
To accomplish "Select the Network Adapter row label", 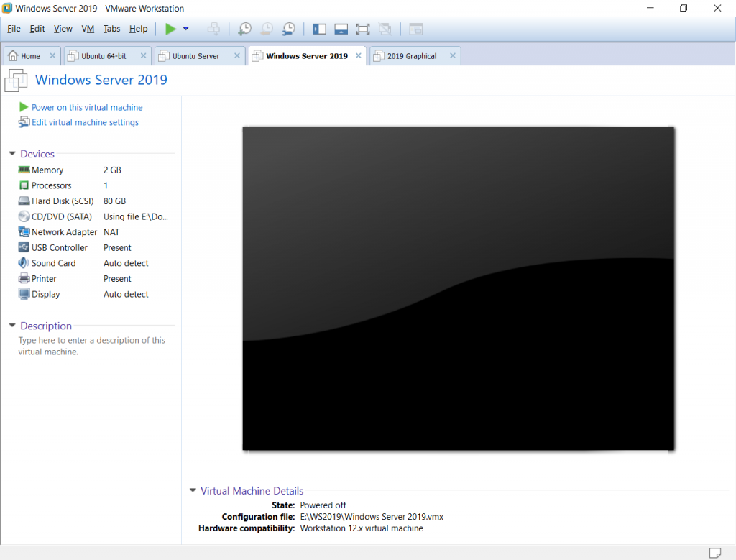I will [x=64, y=232].
